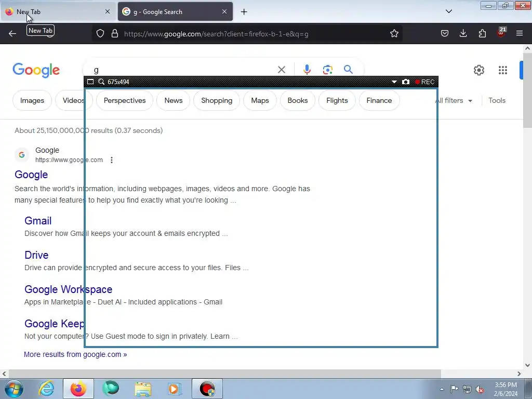Filter results by Images
The width and height of the screenshot is (532, 399).
click(x=32, y=100)
